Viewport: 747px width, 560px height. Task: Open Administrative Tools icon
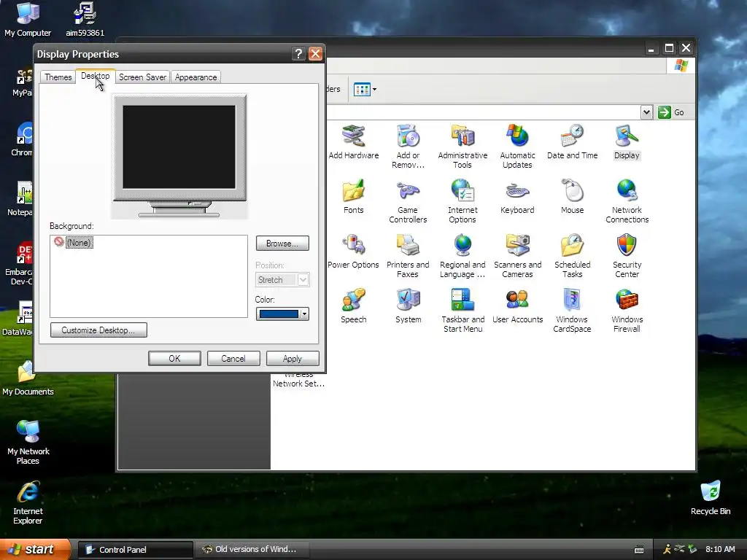(462, 146)
